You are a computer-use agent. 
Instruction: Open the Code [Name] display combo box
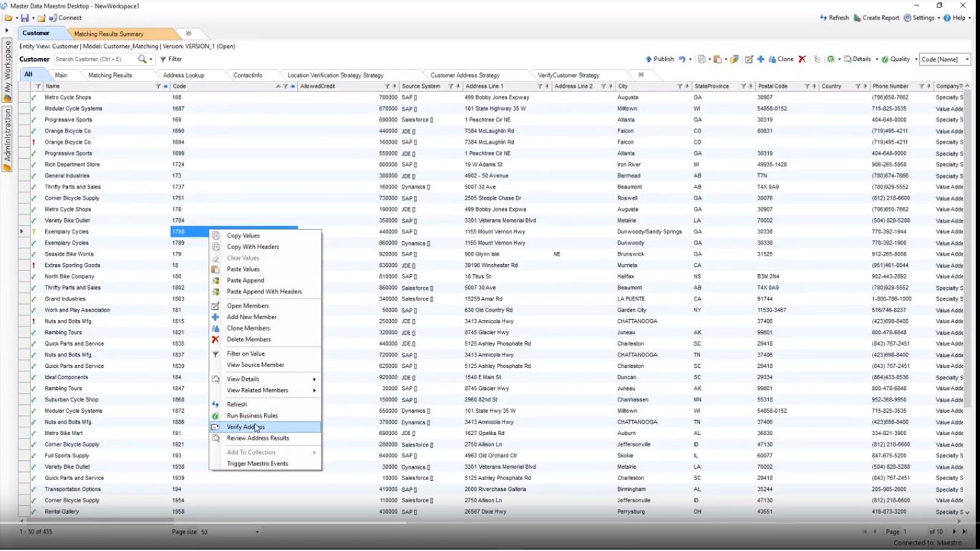[945, 59]
